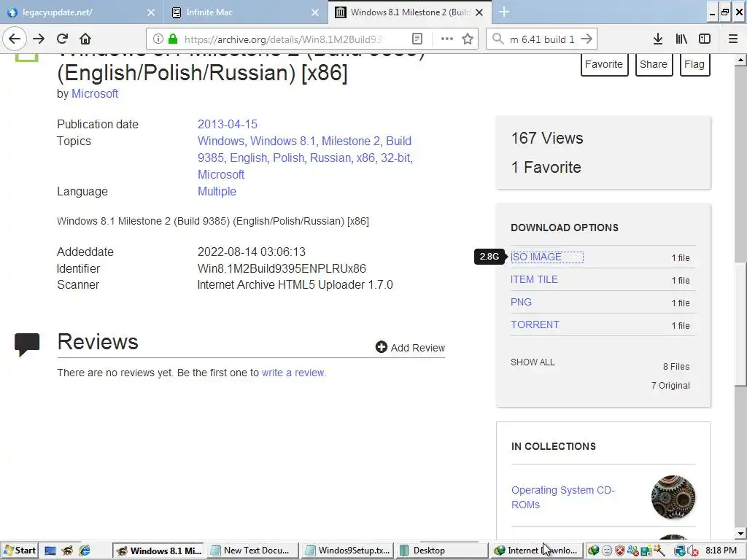This screenshot has width=747, height=560.
Task: Open the hamburger application menu
Action: point(733,39)
